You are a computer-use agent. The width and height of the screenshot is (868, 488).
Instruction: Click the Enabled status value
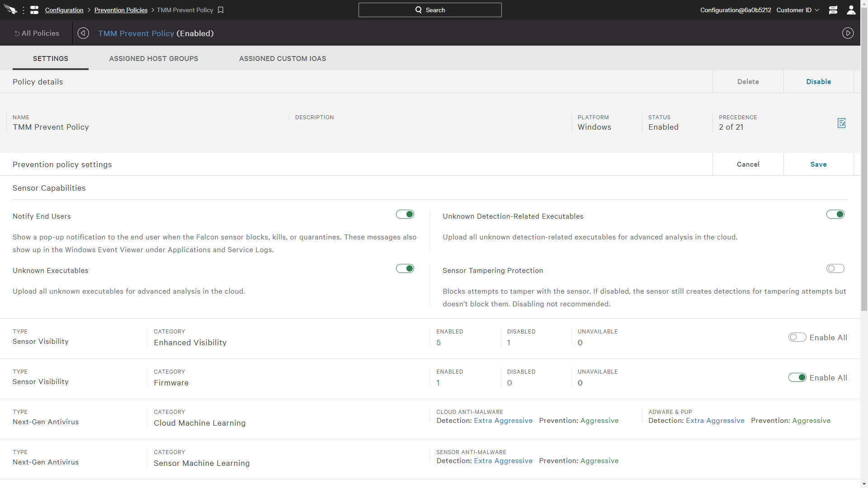pos(663,127)
